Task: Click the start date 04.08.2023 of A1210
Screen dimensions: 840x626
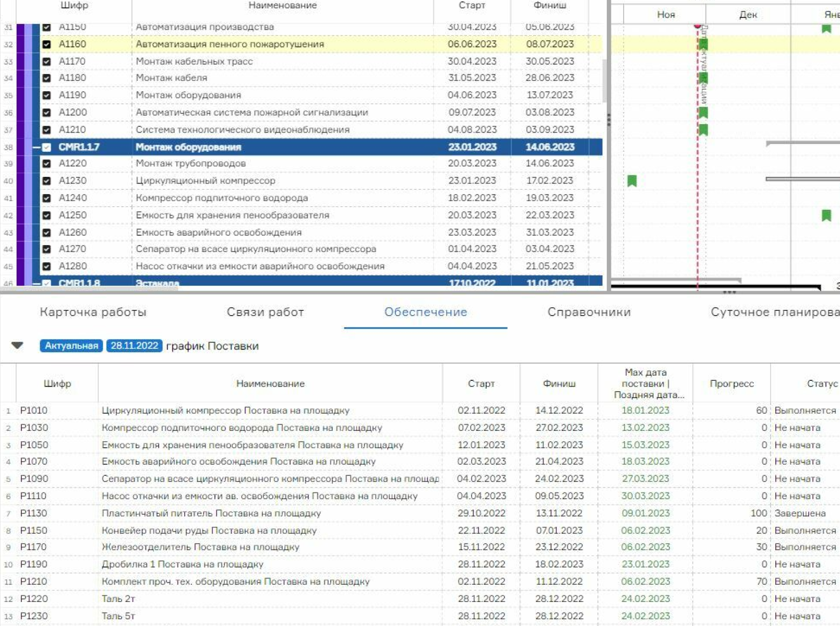Action: tap(472, 130)
